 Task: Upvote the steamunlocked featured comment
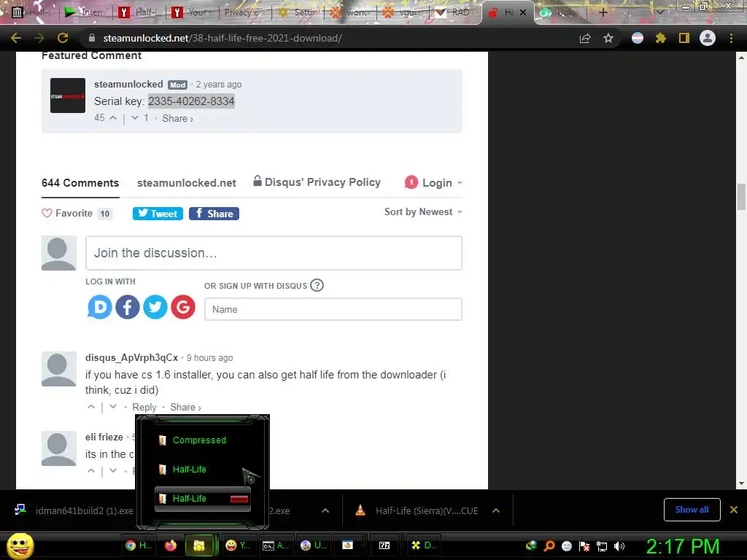tap(113, 117)
